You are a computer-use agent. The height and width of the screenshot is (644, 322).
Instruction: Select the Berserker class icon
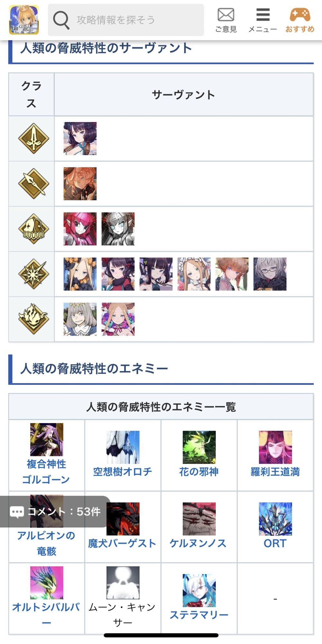click(x=33, y=229)
